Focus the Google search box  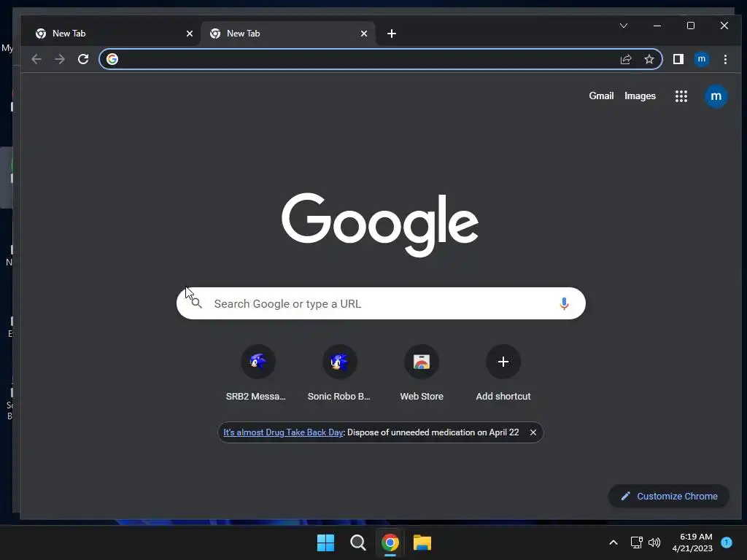point(381,303)
